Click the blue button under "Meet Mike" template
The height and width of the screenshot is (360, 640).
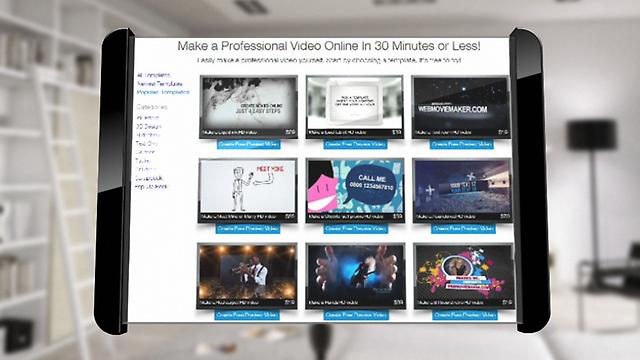coord(248,229)
